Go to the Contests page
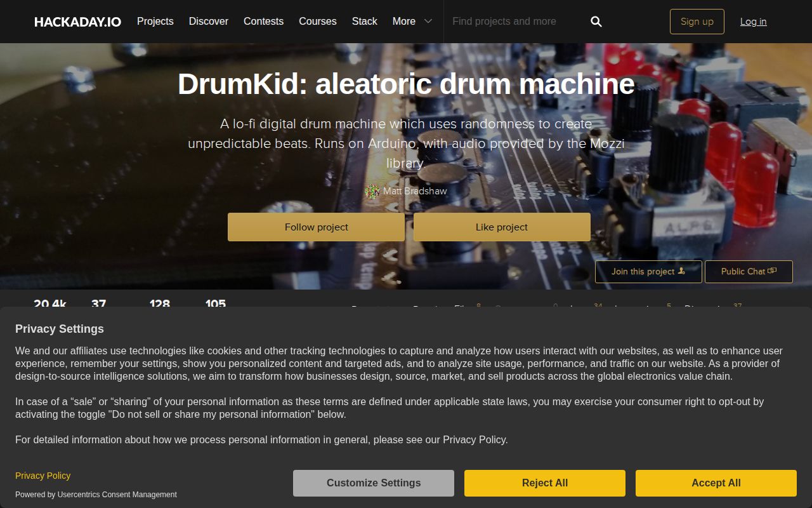 point(263,22)
